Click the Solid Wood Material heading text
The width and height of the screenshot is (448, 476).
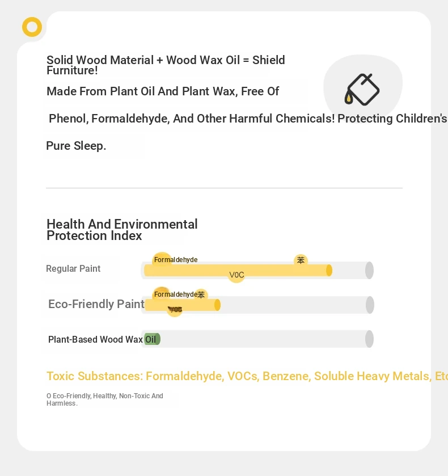(x=166, y=65)
